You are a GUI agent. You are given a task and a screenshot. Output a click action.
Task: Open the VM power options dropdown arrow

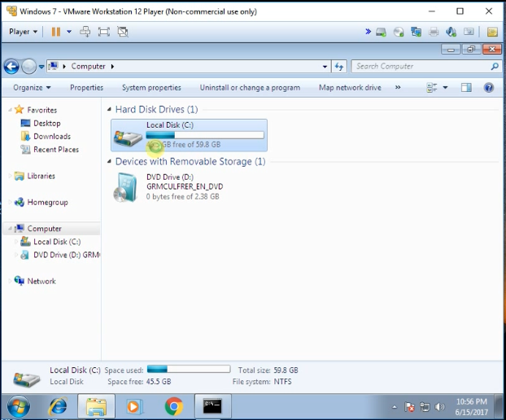click(x=69, y=32)
